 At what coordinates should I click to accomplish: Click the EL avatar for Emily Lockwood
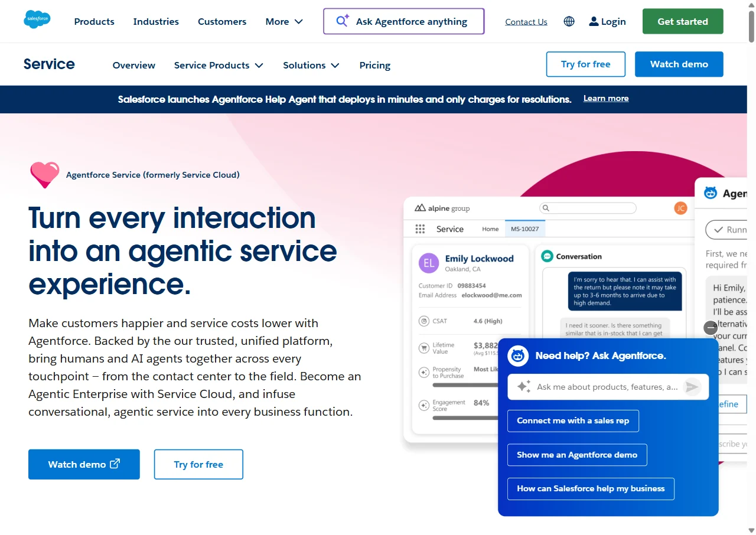click(x=429, y=263)
